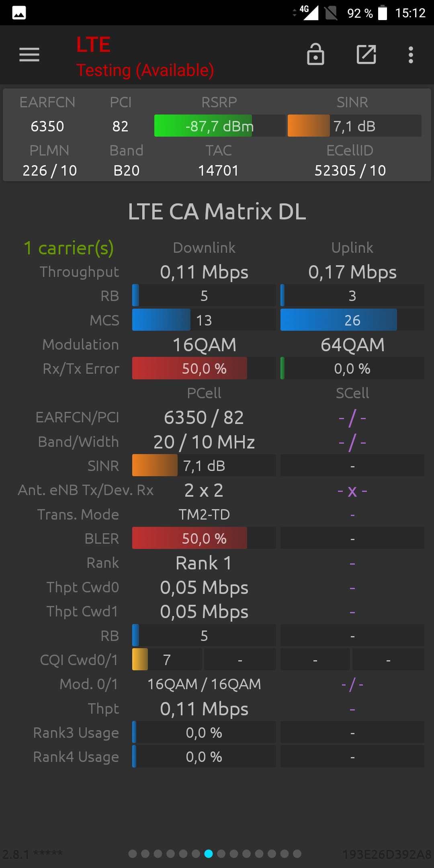
Task: Tap the no-SIM icon in status bar
Action: [331, 13]
